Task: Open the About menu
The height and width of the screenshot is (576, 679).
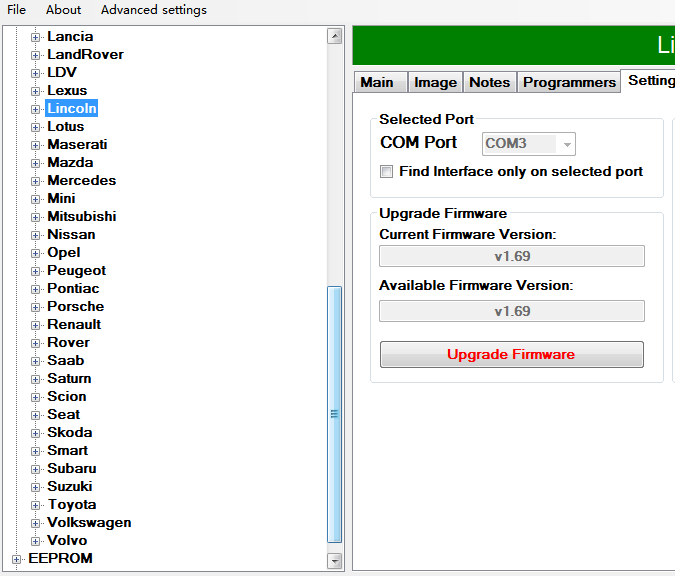Action: 64,10
